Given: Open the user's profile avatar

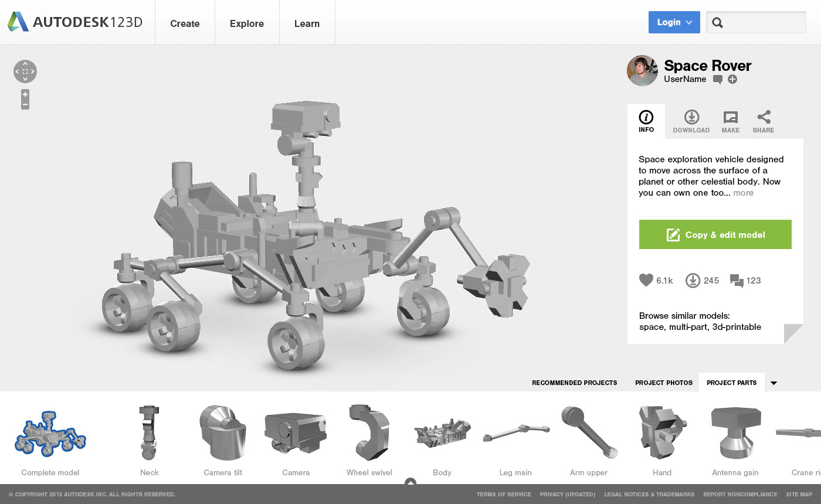Looking at the screenshot, I should [642, 71].
